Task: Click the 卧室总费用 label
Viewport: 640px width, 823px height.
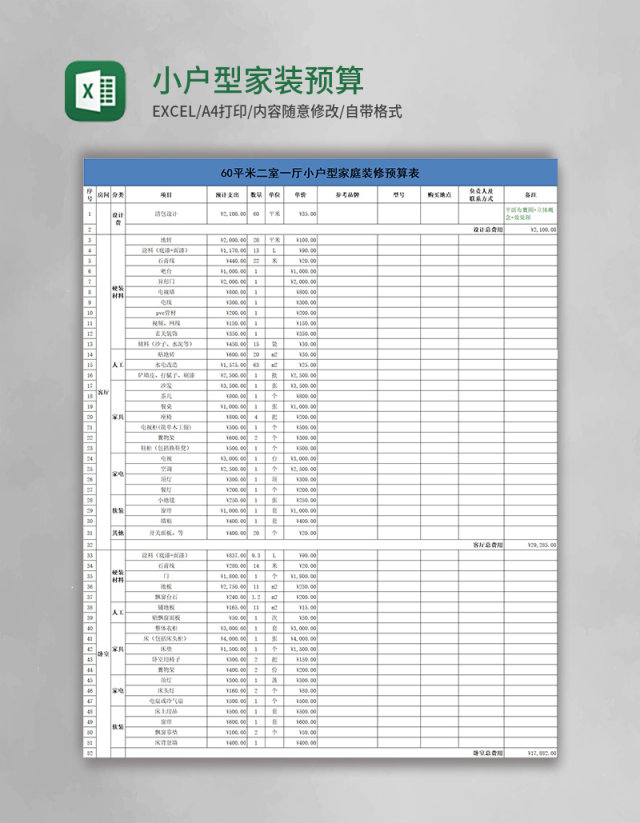Action: tap(488, 753)
